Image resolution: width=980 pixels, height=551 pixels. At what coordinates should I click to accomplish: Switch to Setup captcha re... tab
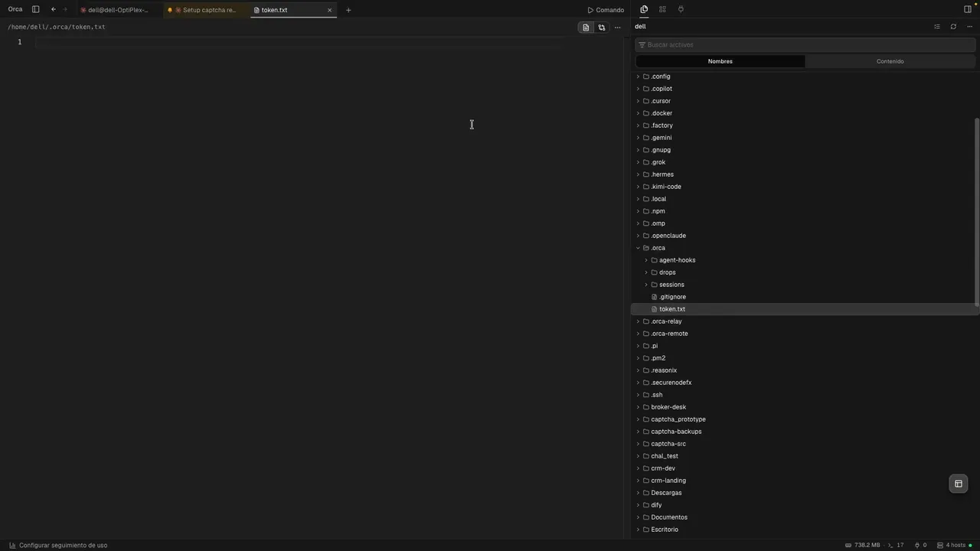click(206, 10)
